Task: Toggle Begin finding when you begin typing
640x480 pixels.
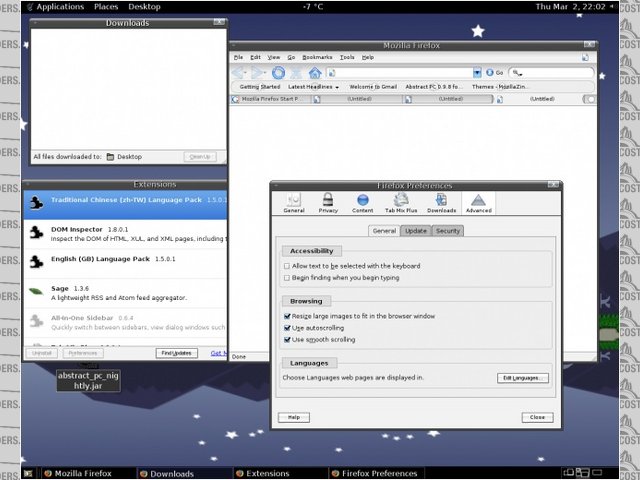Action: point(288,278)
